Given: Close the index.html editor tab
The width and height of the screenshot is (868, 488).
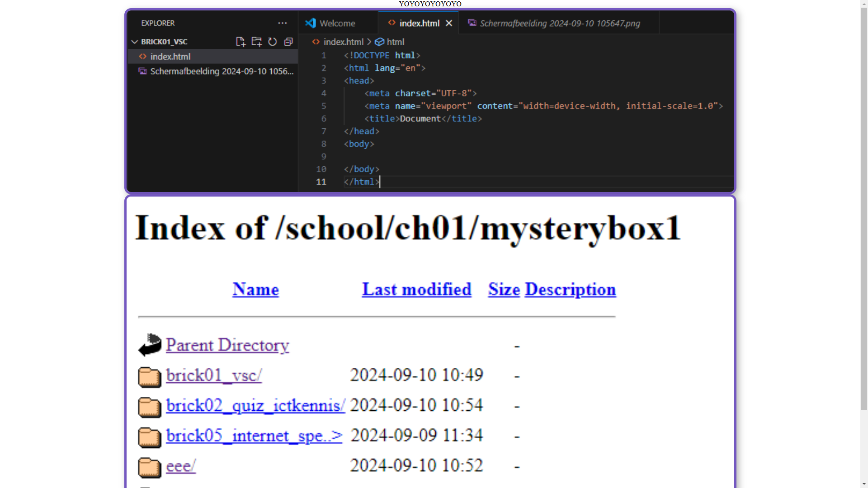Looking at the screenshot, I should point(449,23).
